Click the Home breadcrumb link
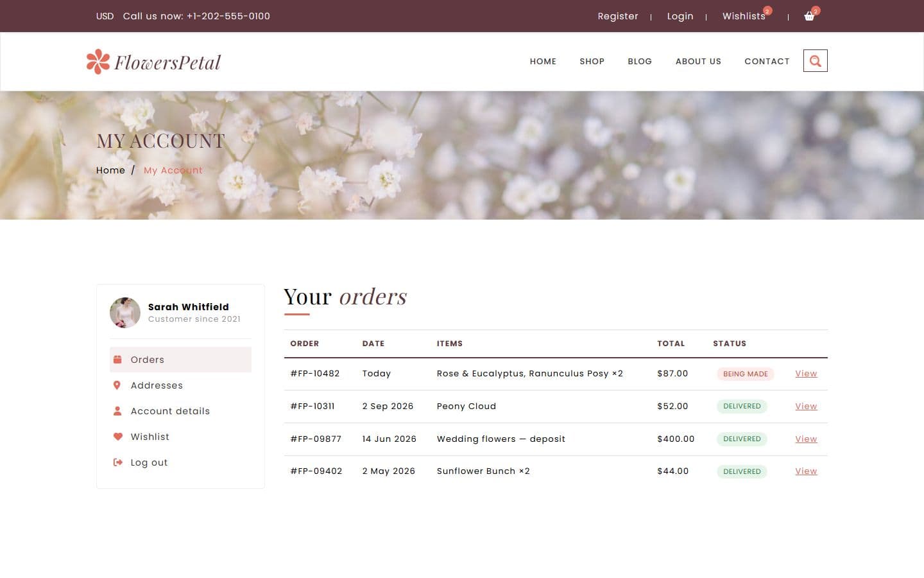924x578 pixels. point(110,170)
